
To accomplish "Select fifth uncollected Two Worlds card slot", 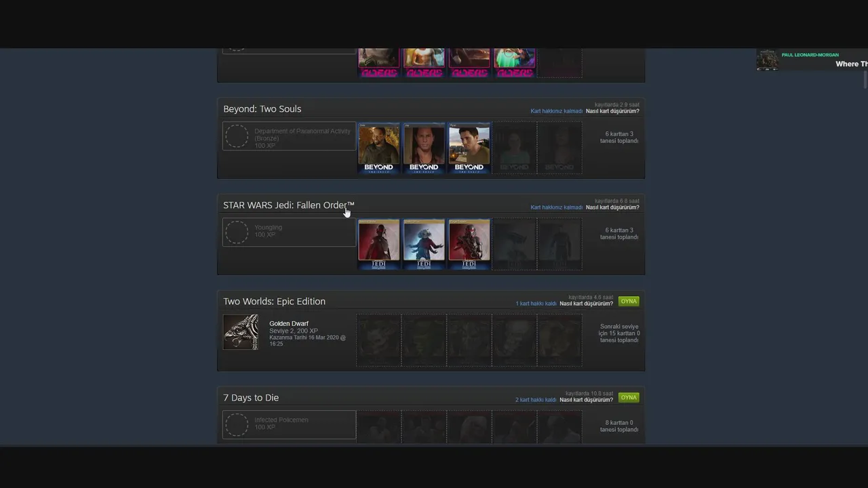I will [559, 340].
